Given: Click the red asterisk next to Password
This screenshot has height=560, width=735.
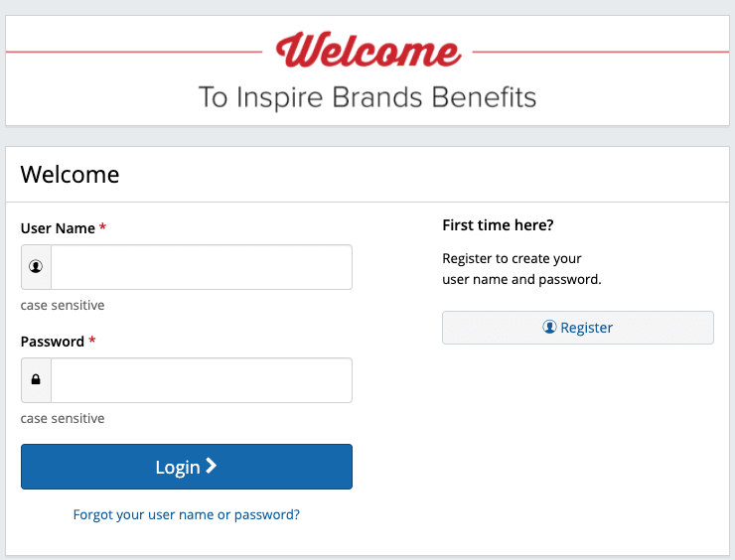Looking at the screenshot, I should pyautogui.click(x=92, y=342).
